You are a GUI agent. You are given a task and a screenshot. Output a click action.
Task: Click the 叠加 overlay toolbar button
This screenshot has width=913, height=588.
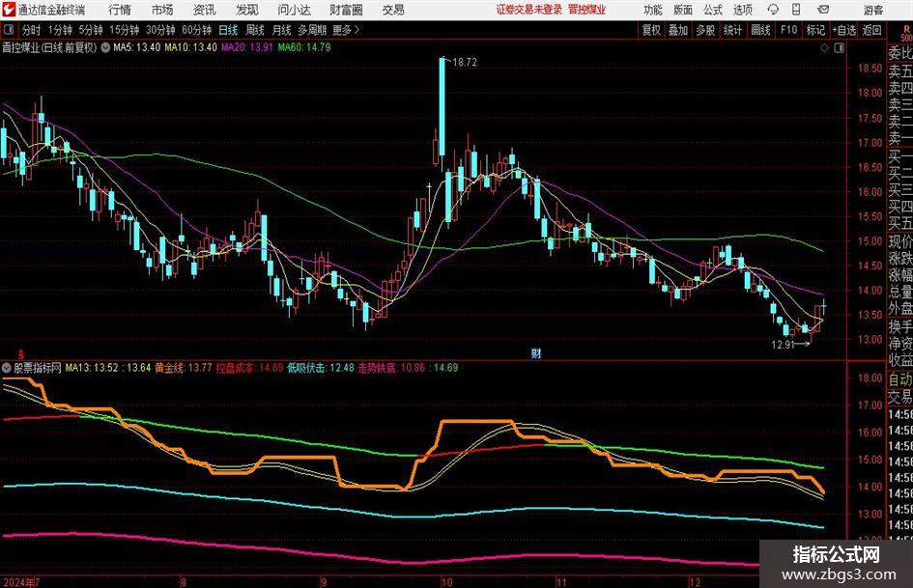(678, 30)
